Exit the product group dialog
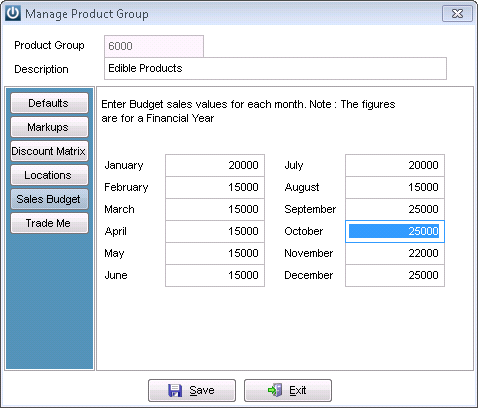The image size is (478, 408). coord(288,390)
